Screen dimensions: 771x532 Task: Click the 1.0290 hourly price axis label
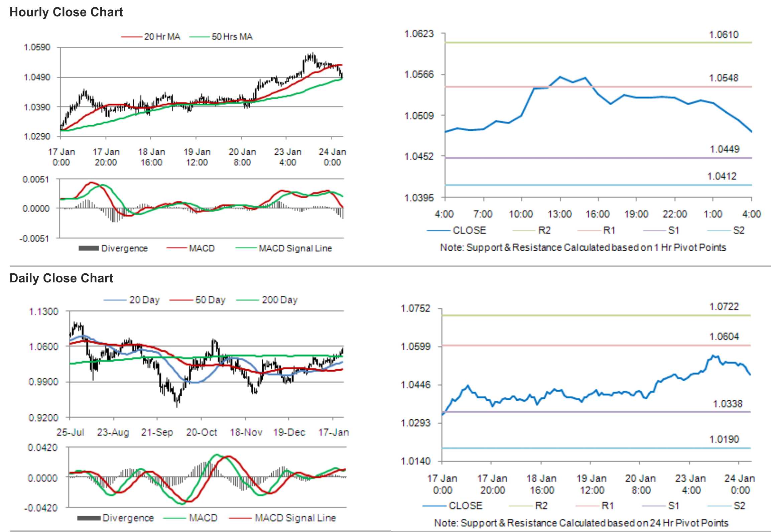pyautogui.click(x=37, y=136)
